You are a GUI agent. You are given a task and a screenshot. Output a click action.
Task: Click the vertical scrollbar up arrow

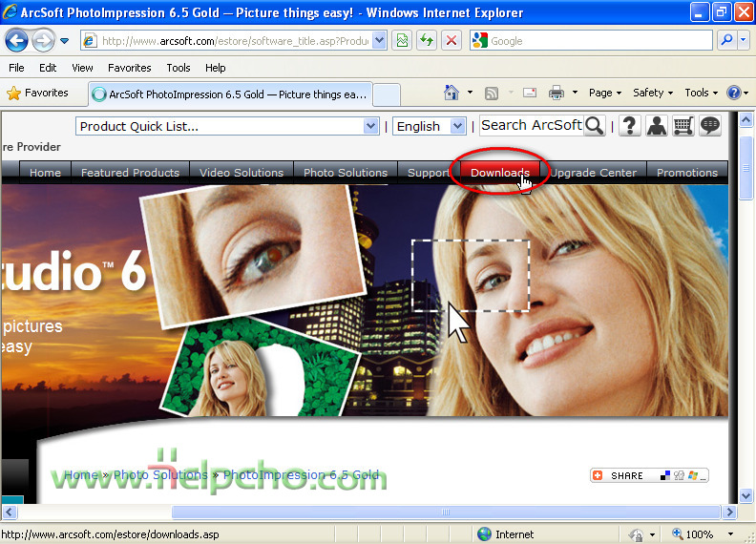pos(745,119)
